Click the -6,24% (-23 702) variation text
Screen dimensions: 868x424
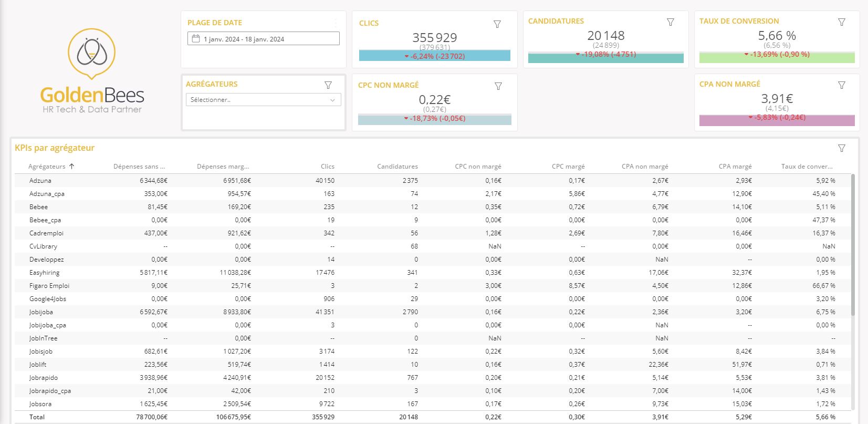click(434, 56)
